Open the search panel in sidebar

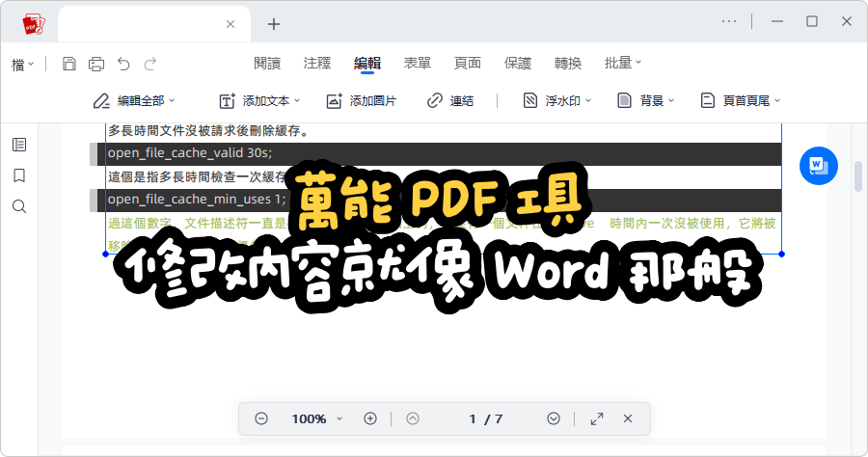point(19,207)
